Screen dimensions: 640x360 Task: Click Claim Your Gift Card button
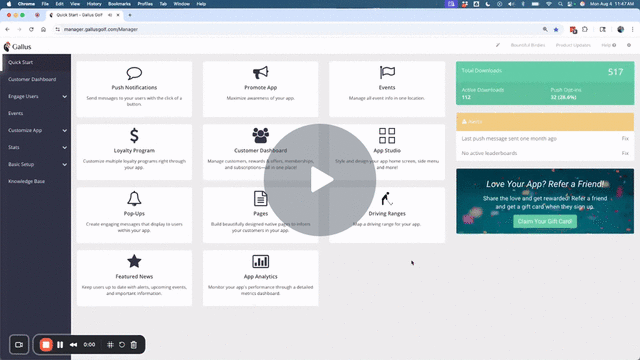click(x=545, y=221)
